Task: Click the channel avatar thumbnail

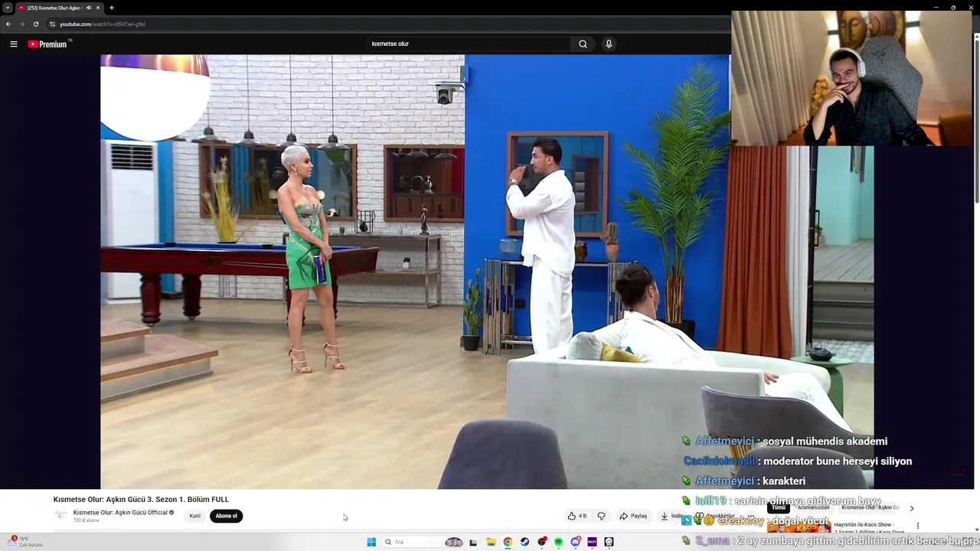Action: coord(60,515)
